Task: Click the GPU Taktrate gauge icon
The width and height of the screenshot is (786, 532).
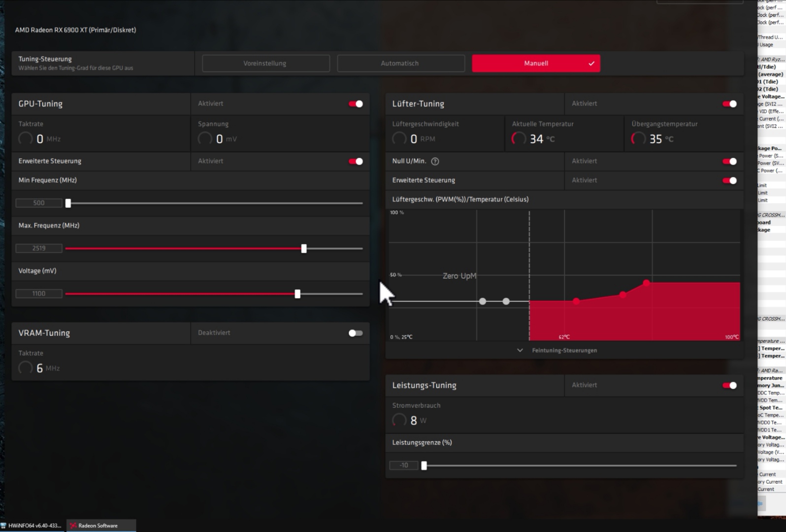Action: coord(25,139)
